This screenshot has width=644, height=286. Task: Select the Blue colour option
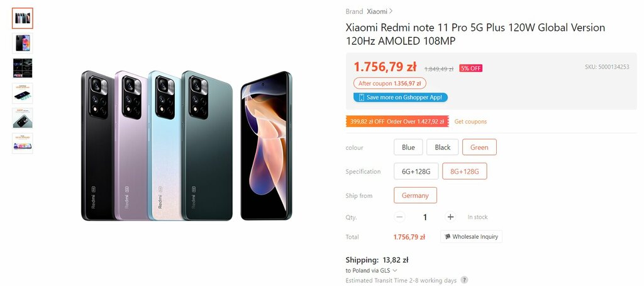408,147
